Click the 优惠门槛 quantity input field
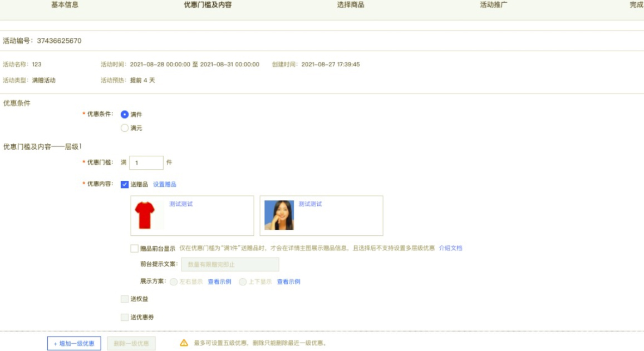The height and width of the screenshot is (351, 644). point(146,163)
